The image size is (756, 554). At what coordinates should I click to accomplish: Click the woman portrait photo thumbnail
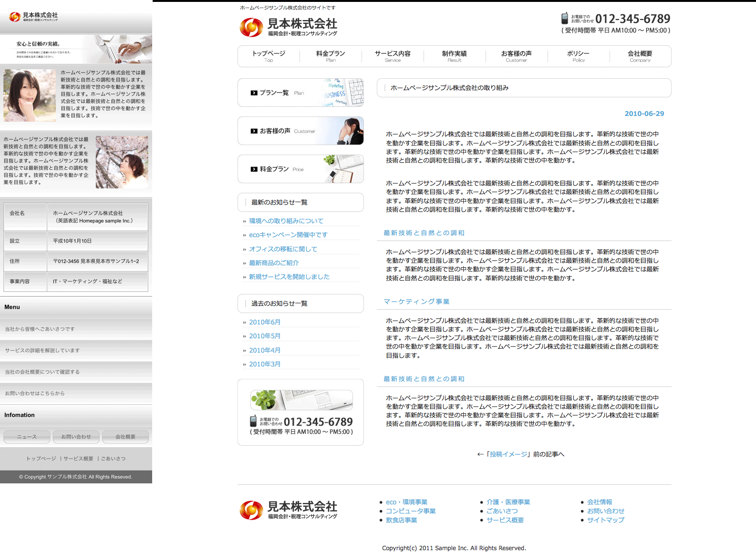point(30,95)
